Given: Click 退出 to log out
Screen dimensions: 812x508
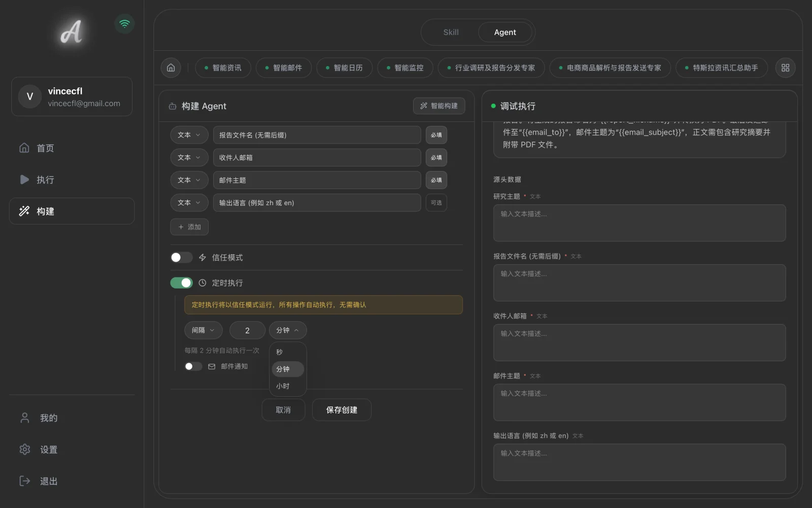Looking at the screenshot, I should 72,481.
